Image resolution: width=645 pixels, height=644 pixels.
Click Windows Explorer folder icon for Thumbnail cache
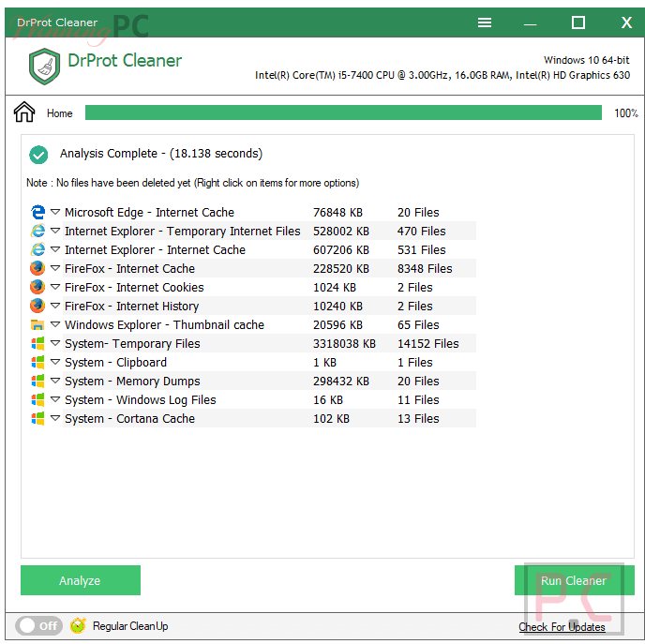(x=37, y=324)
